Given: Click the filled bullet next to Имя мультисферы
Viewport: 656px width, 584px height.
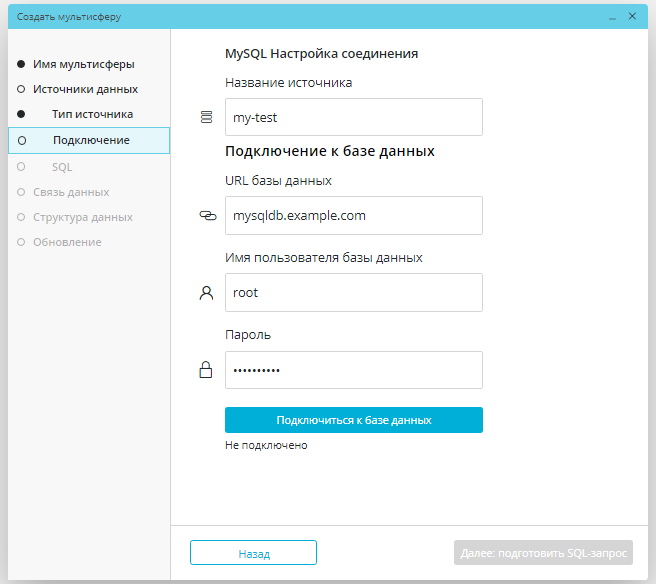Looking at the screenshot, I should [x=21, y=64].
